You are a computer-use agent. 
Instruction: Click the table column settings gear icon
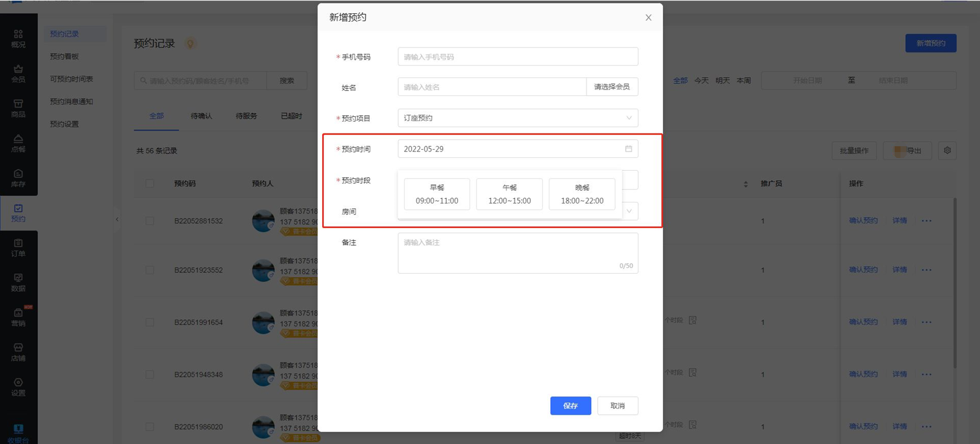pos(947,150)
